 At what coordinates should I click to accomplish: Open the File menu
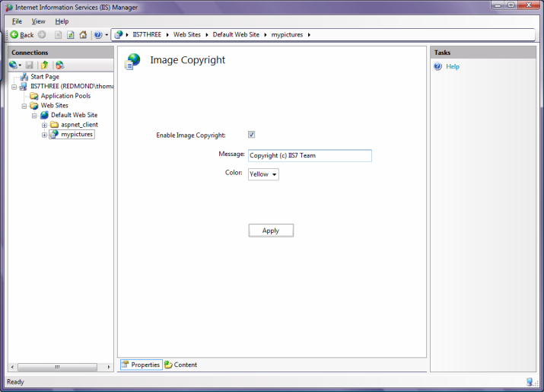pyautogui.click(x=17, y=21)
